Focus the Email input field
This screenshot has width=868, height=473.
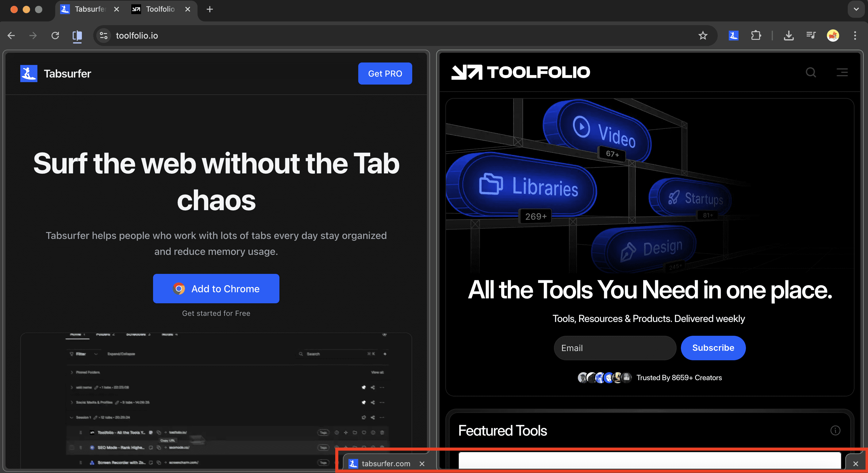click(615, 348)
